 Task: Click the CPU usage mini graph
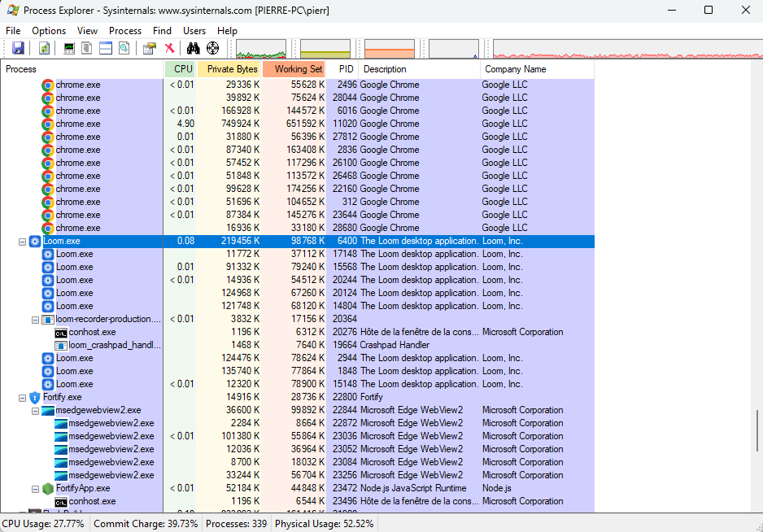[261, 49]
